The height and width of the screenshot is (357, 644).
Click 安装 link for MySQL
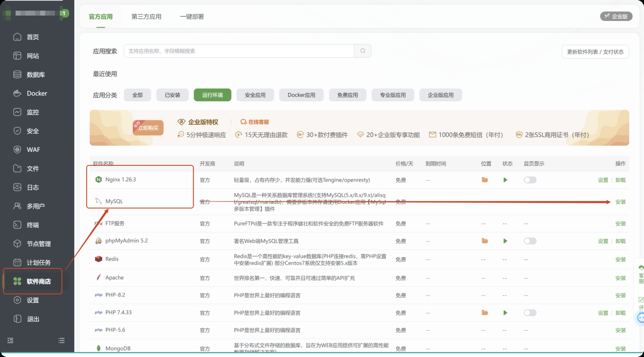[x=620, y=202]
